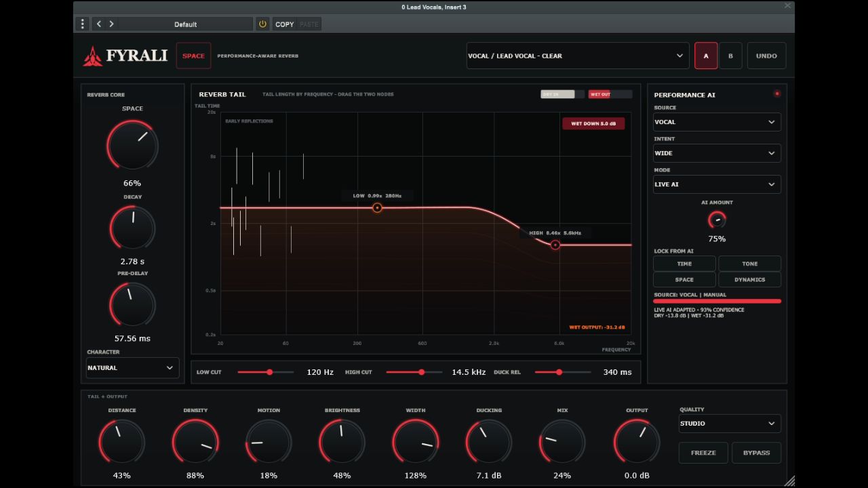Click the UNDO button
868x488 pixels.
pyautogui.click(x=766, y=56)
